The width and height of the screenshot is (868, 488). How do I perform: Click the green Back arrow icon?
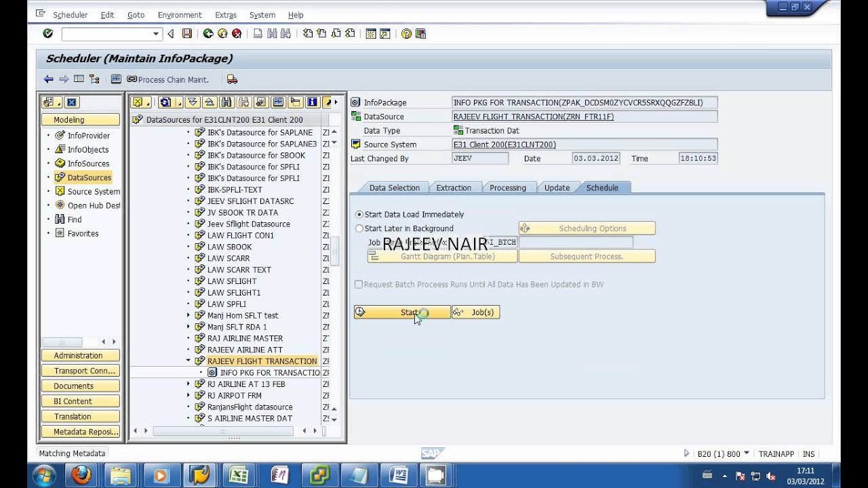(x=208, y=33)
